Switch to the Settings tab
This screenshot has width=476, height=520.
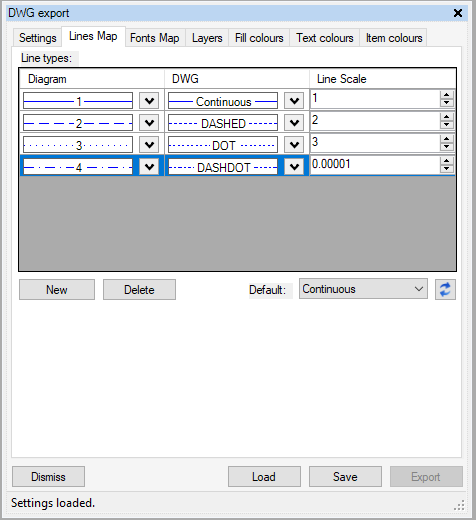[38, 38]
